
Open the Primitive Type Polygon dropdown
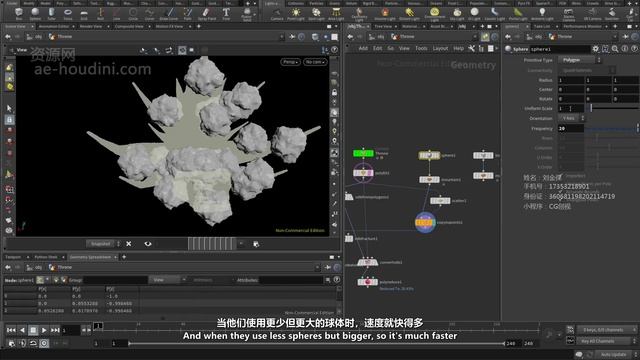579,60
